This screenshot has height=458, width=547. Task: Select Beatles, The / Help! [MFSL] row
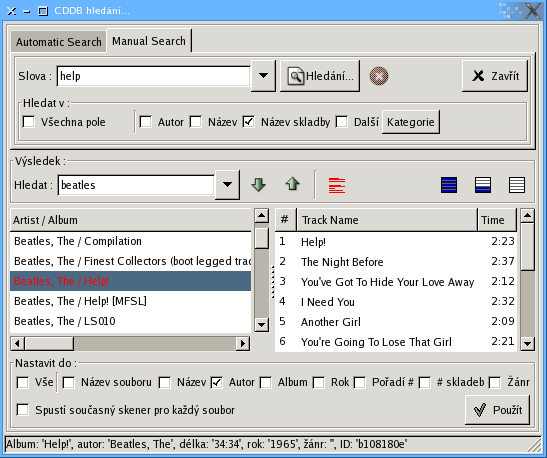coord(130,301)
